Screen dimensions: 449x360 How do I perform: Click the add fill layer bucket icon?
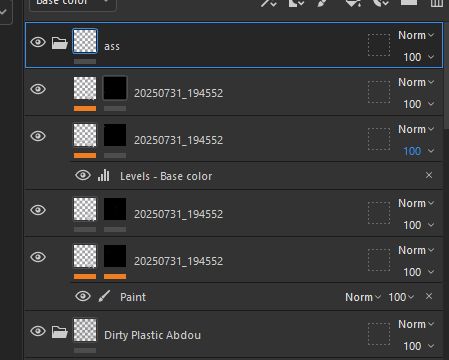coord(353,3)
